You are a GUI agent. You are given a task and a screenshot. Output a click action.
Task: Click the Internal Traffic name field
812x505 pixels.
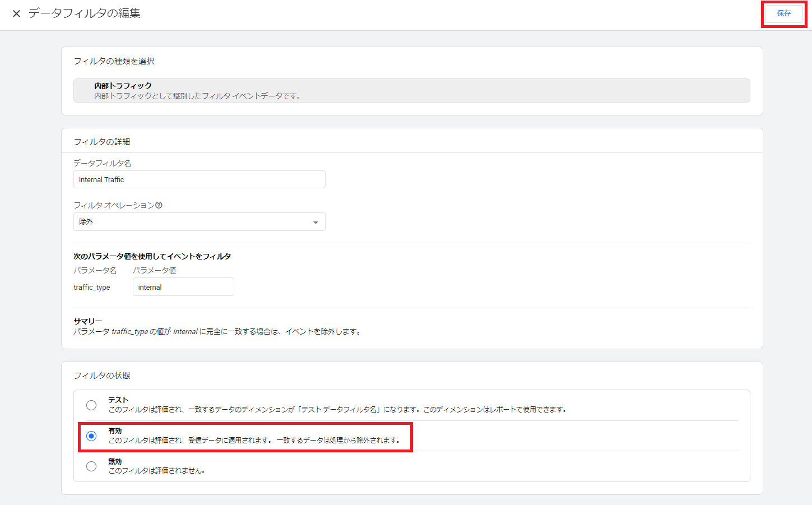(x=199, y=179)
